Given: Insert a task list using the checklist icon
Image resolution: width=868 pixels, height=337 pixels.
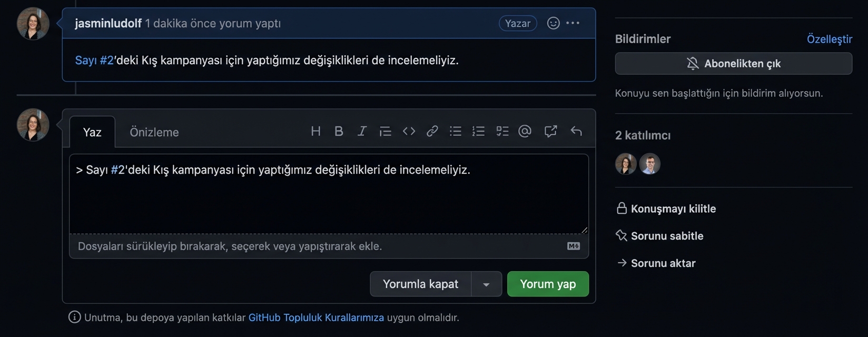Looking at the screenshot, I should pyautogui.click(x=502, y=131).
